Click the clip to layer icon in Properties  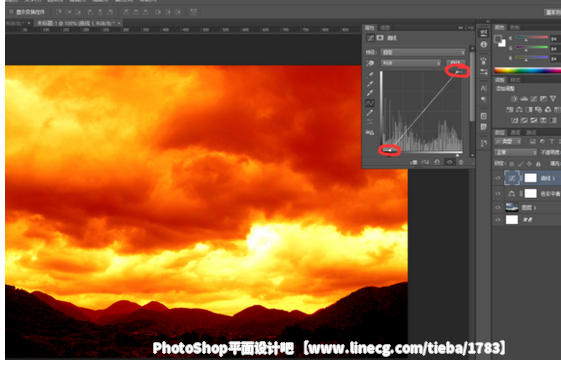(x=414, y=162)
